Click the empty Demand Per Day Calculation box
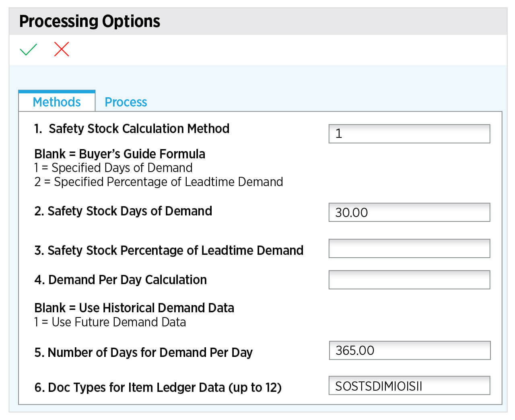The height and width of the screenshot is (420, 515). point(409,280)
